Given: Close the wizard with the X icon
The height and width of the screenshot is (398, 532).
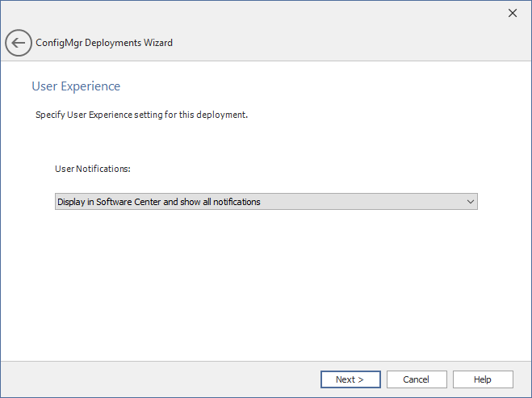Looking at the screenshot, I should click(512, 13).
